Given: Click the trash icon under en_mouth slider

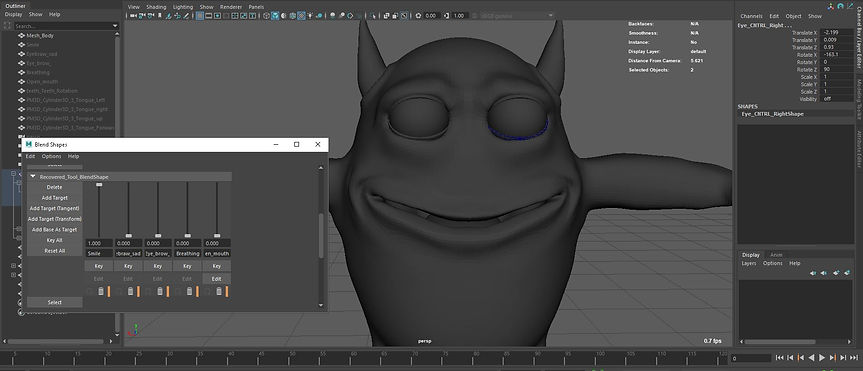Looking at the screenshot, I should (219, 291).
